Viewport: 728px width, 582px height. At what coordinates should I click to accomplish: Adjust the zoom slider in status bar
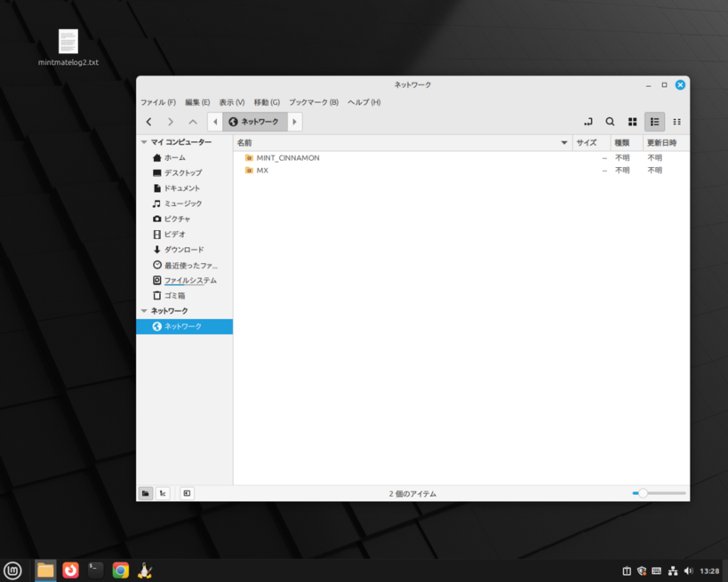tap(642, 493)
